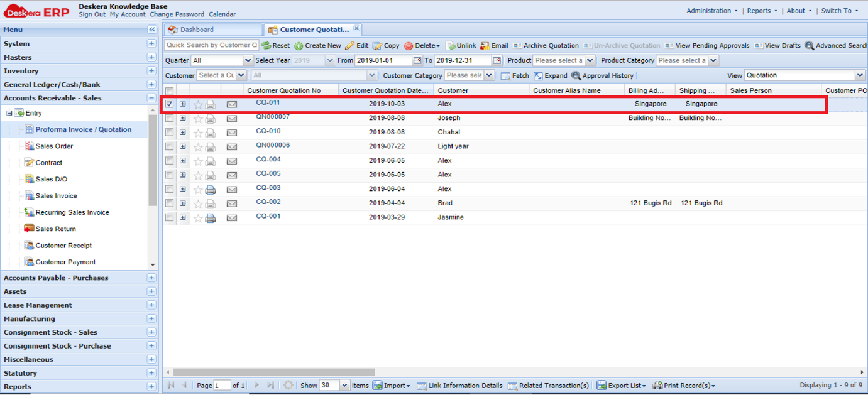This screenshot has height=395, width=868.
Task: Open Export List dropdown
Action: (622, 386)
